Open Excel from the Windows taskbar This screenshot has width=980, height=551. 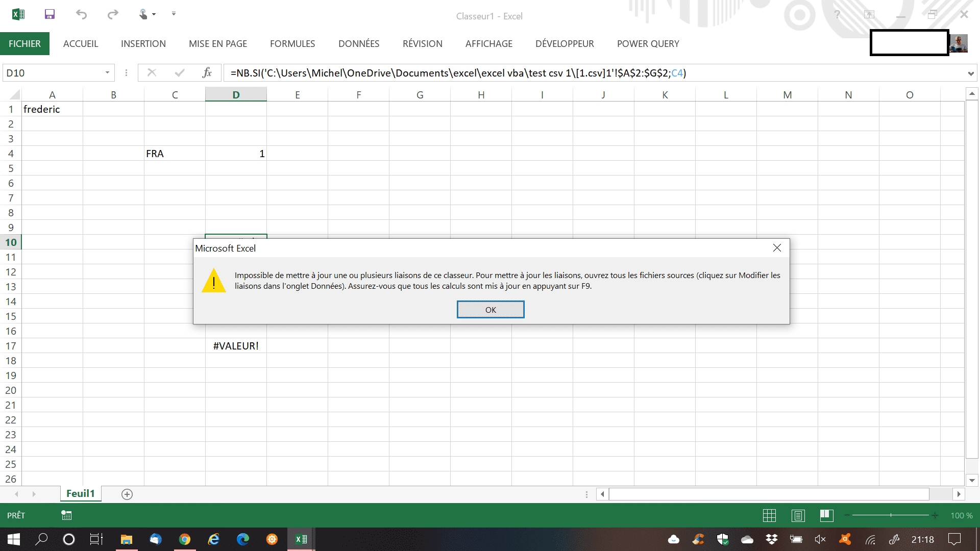pos(301,539)
